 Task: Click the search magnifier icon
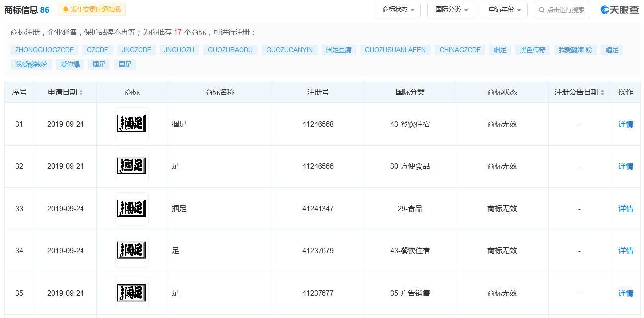[541, 10]
